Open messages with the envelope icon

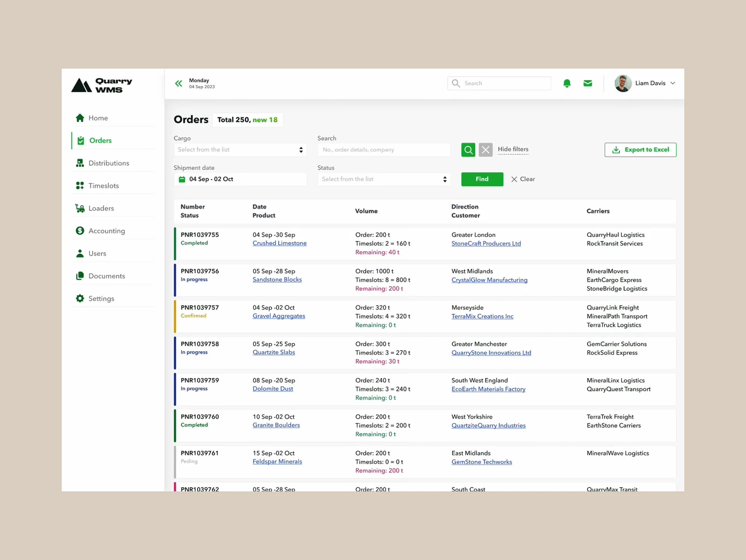pyautogui.click(x=588, y=83)
